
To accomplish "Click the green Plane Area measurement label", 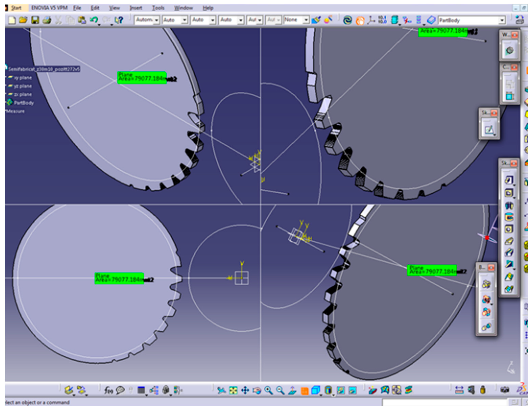I will tap(142, 78).
